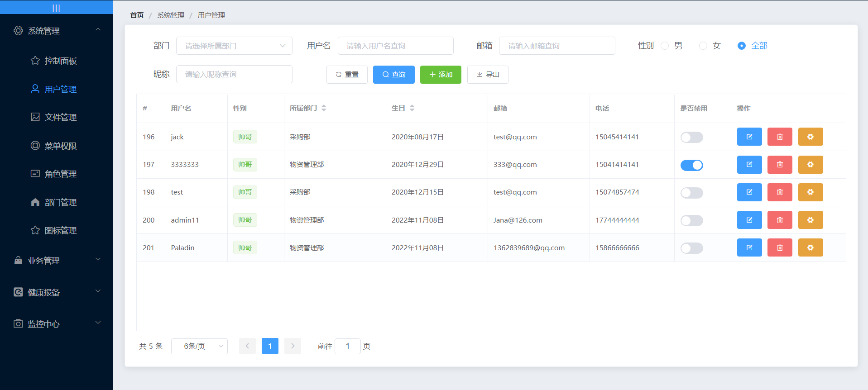Viewport: 868px width, 390px height.
Task: Select the 男 gender radio button
Action: point(665,46)
